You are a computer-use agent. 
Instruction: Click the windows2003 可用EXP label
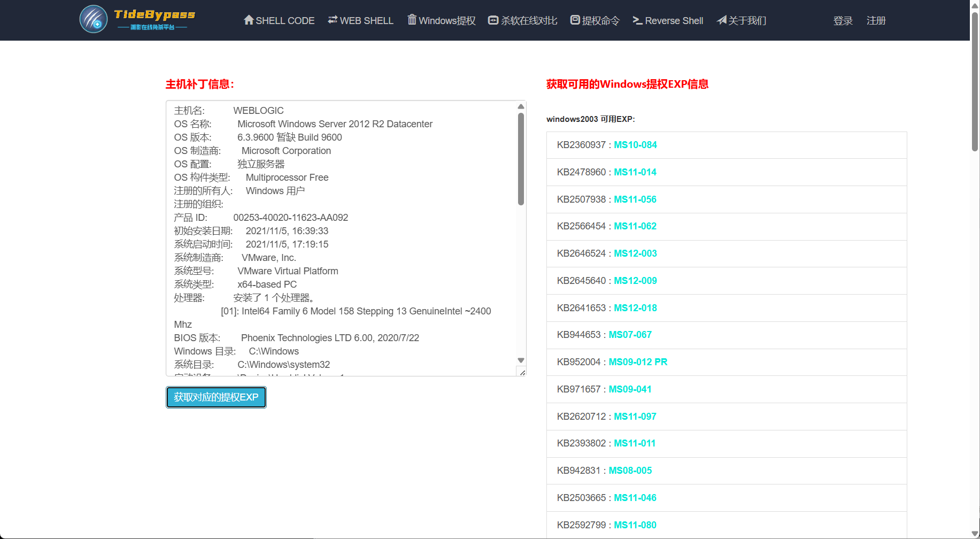tap(591, 119)
